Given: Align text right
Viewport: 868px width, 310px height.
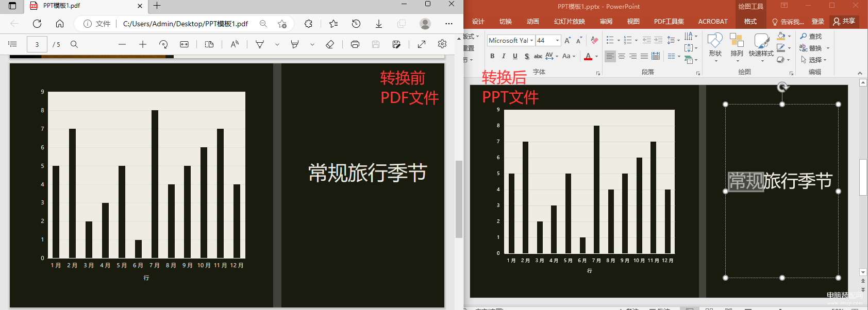Looking at the screenshot, I should [632, 56].
